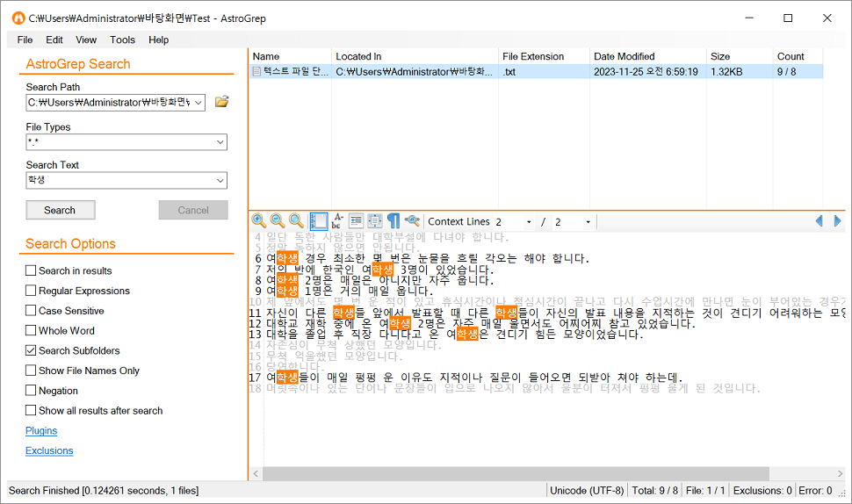Click Error: 0 status entry
The height and width of the screenshot is (504, 852).
point(815,491)
